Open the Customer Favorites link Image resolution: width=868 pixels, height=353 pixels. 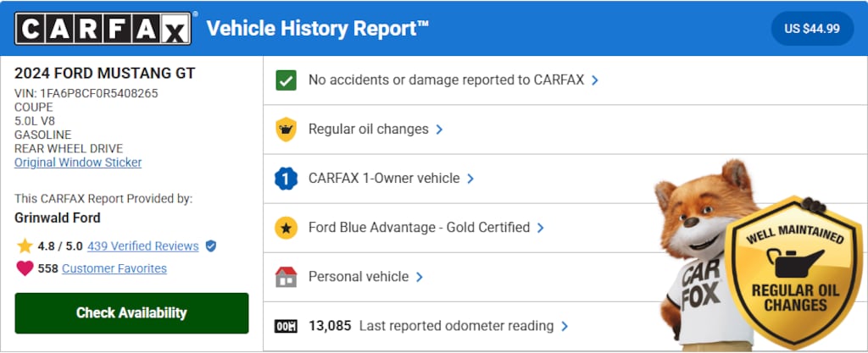coord(114,268)
